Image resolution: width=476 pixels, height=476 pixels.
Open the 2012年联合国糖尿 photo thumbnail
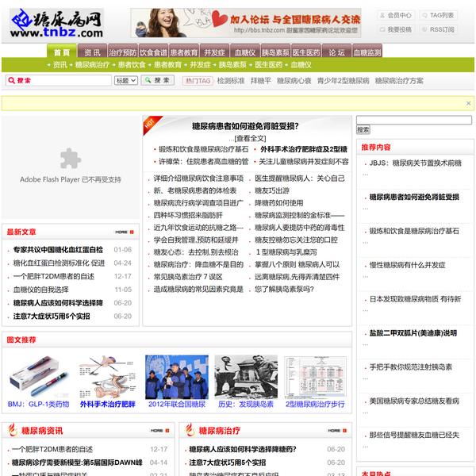[x=177, y=377]
